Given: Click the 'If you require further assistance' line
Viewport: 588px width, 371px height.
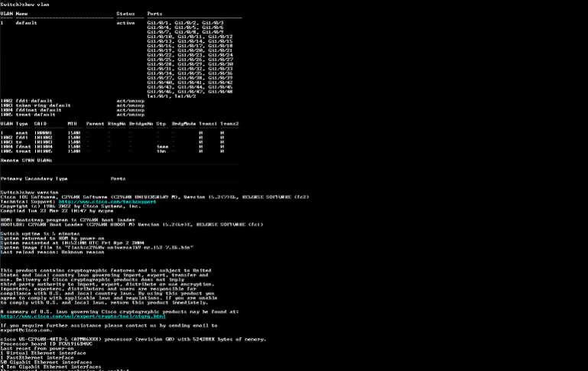Looking at the screenshot, I should (109, 326).
